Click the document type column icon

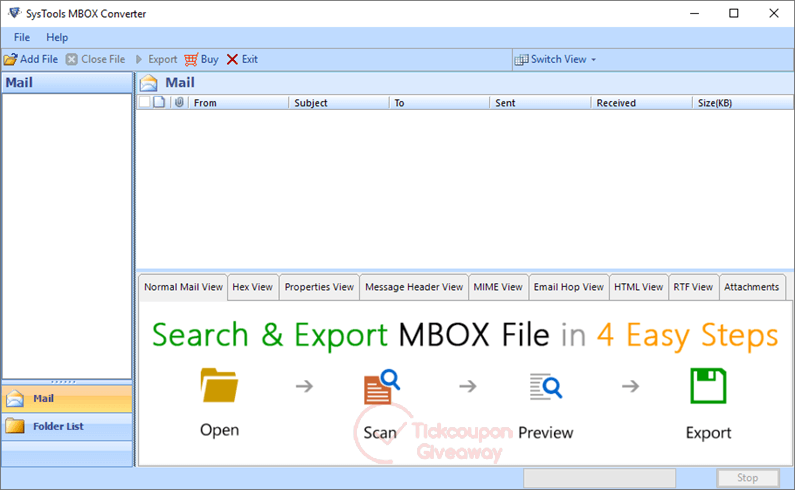[x=159, y=102]
